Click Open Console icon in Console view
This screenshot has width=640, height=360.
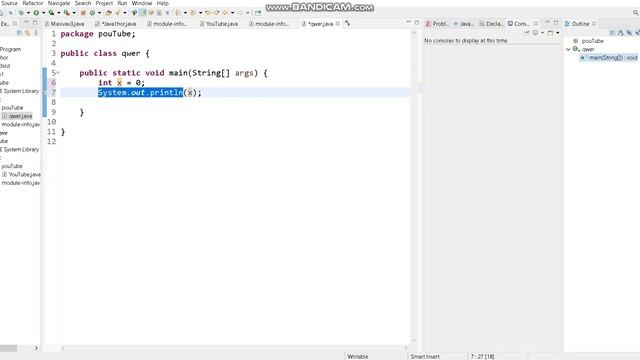(x=550, y=33)
